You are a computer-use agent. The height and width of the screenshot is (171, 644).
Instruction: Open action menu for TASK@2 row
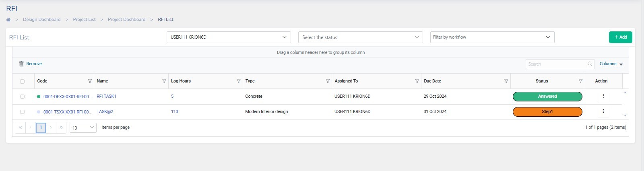click(x=603, y=111)
